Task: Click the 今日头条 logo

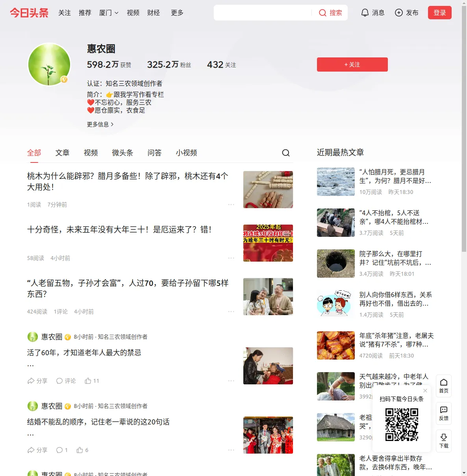Action: click(29, 13)
